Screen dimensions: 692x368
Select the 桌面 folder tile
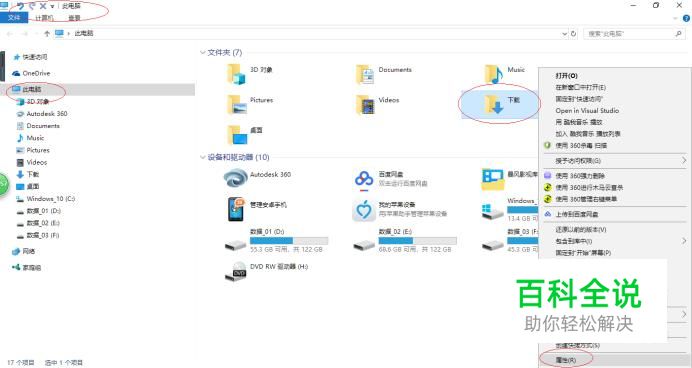(x=245, y=135)
